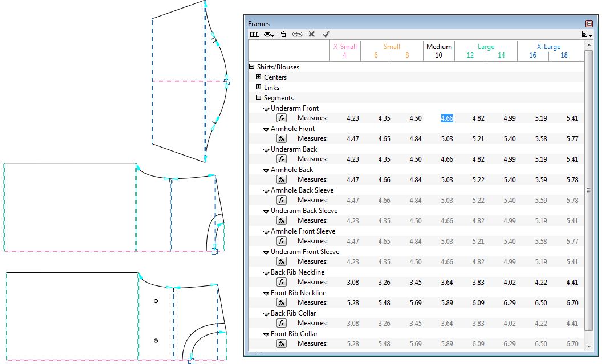Collapse the Shirts/Blouses root node
The width and height of the screenshot is (602, 364).
click(x=252, y=67)
